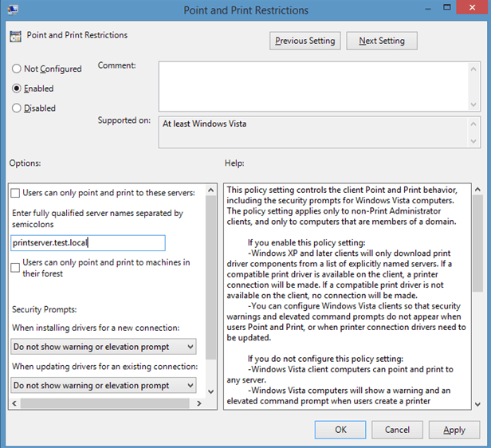The image size is (491, 448).
Task: Click into the Comment text box
Action: tap(313, 86)
